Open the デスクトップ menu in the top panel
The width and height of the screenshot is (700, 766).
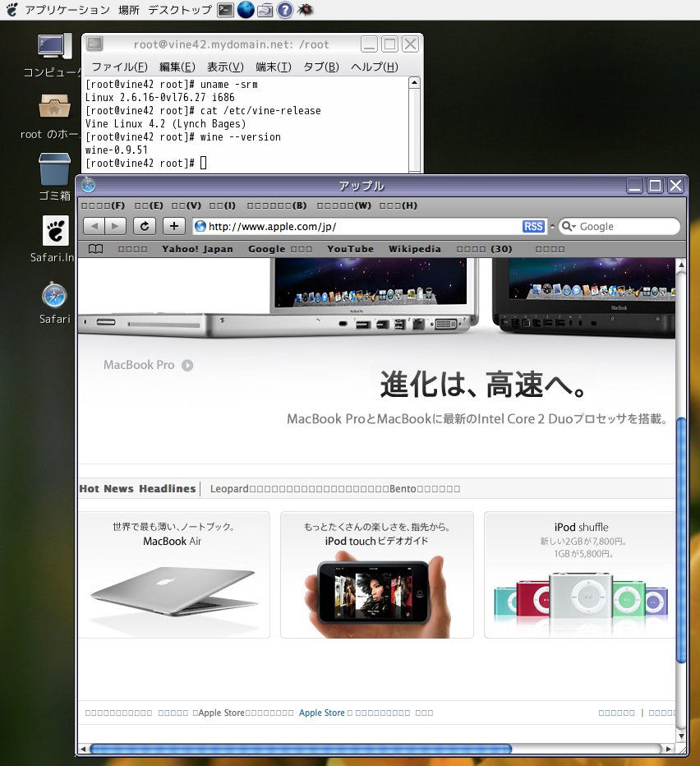coord(180,10)
